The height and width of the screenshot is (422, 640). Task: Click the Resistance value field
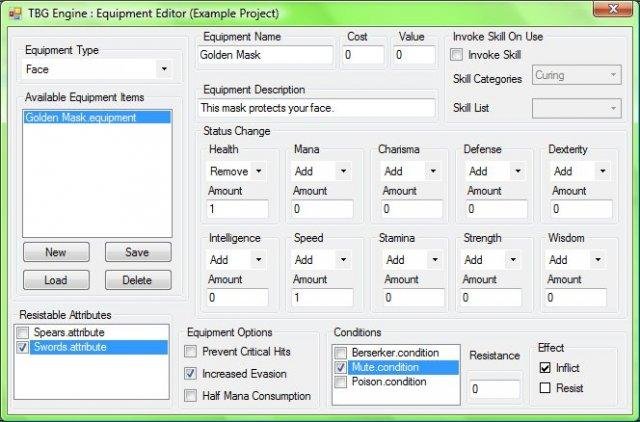click(495, 389)
